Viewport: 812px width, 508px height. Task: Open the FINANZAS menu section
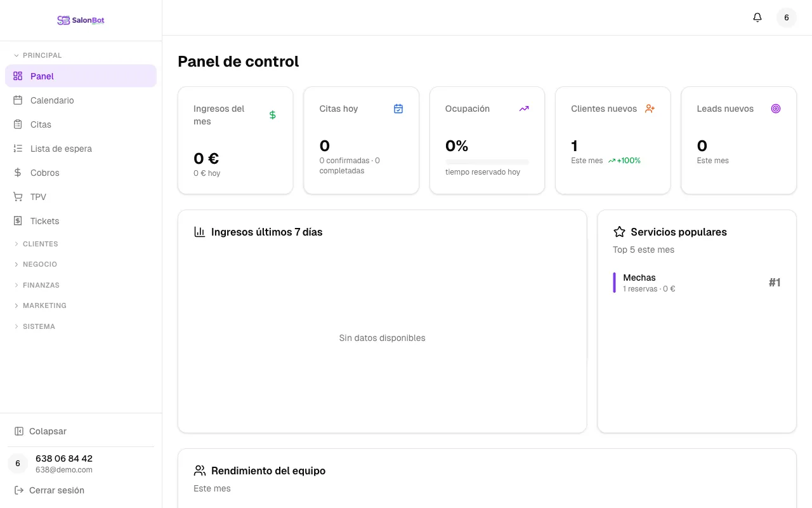coord(41,285)
